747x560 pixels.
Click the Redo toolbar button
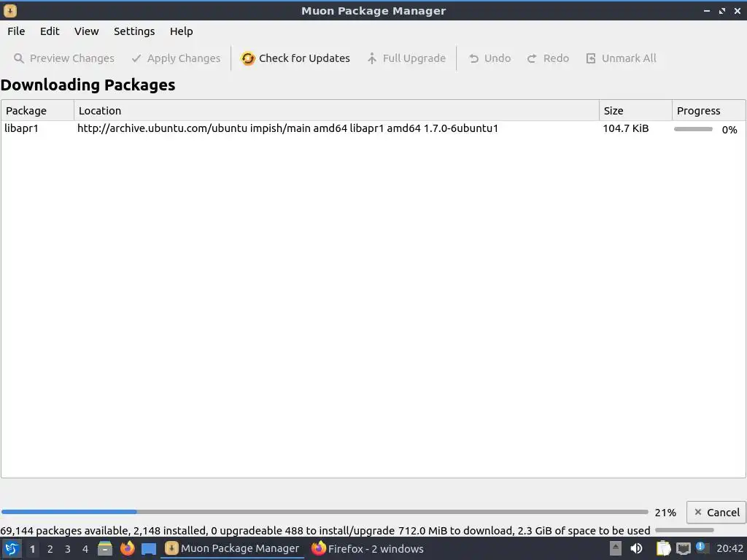tap(549, 58)
